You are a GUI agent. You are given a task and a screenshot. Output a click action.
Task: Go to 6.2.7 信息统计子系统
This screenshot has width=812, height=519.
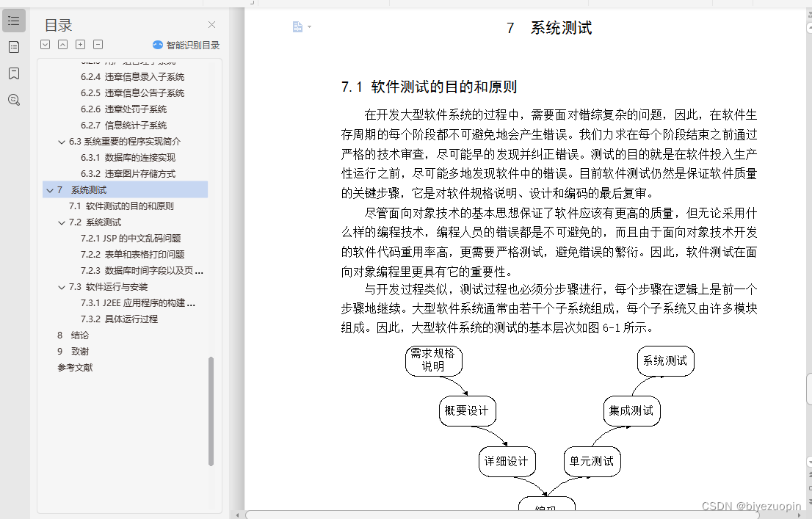coord(124,125)
